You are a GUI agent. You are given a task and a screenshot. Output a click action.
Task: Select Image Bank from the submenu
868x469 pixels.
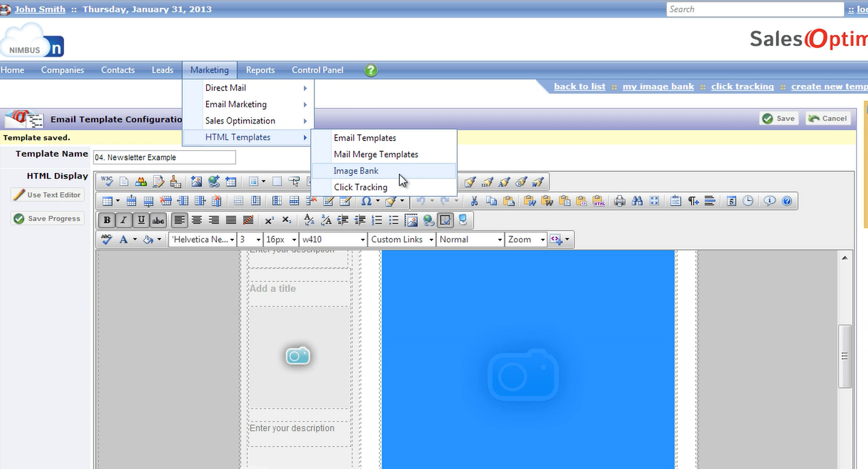(x=356, y=171)
